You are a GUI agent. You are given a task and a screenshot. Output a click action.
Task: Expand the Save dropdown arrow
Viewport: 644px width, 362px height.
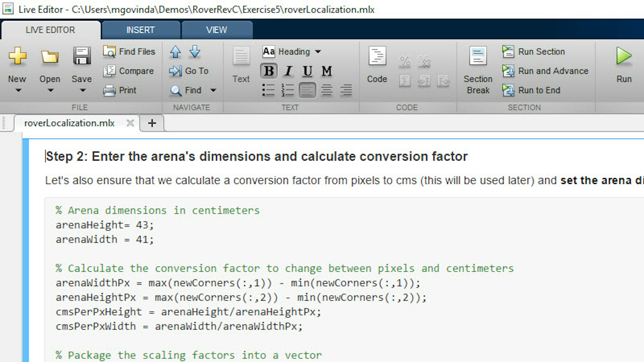tap(83, 90)
